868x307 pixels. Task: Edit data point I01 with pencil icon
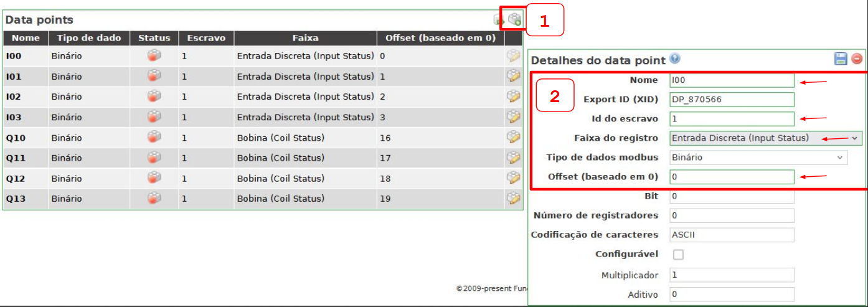pyautogui.click(x=513, y=76)
